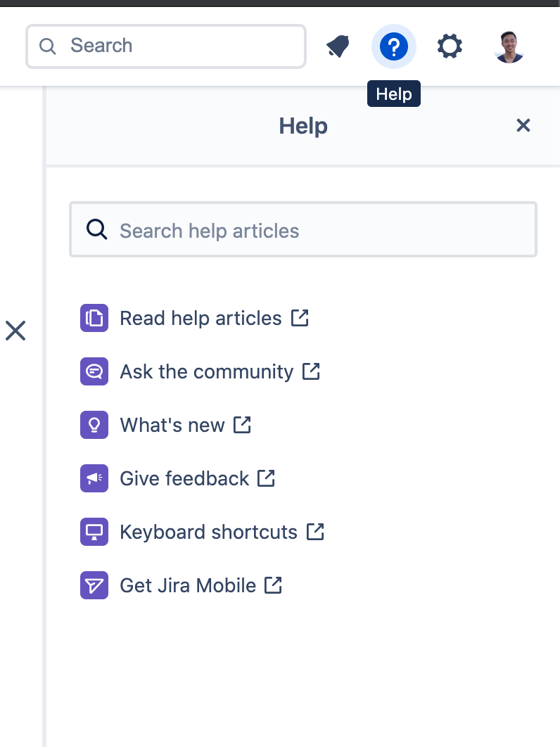Open the Ask the community link
The width and height of the screenshot is (560, 747).
208,371
